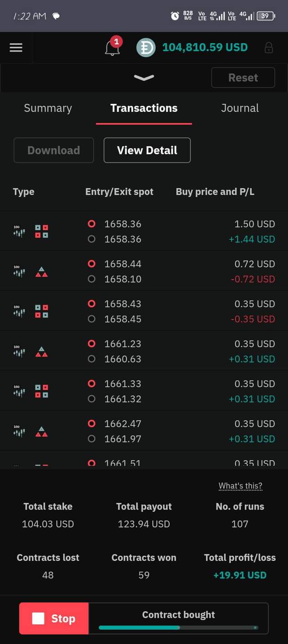Open the 104,810.59 USD account balance dropdown

click(x=205, y=47)
